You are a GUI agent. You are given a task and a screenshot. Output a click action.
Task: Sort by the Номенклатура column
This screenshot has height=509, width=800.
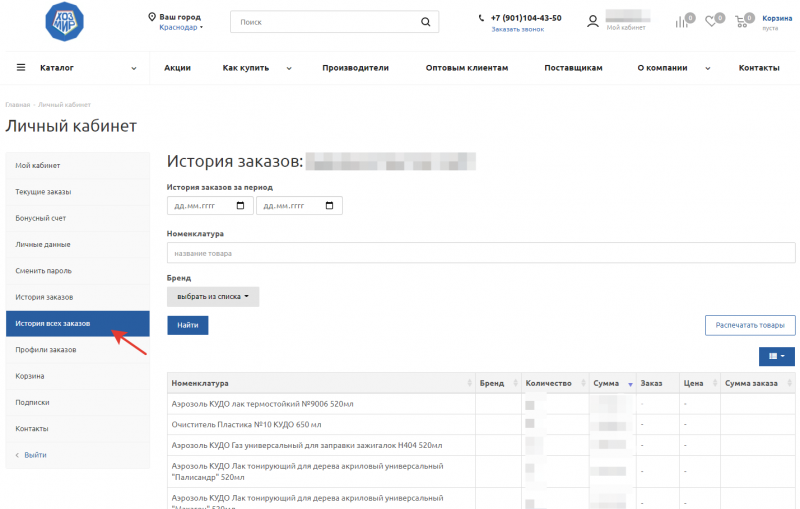321,383
